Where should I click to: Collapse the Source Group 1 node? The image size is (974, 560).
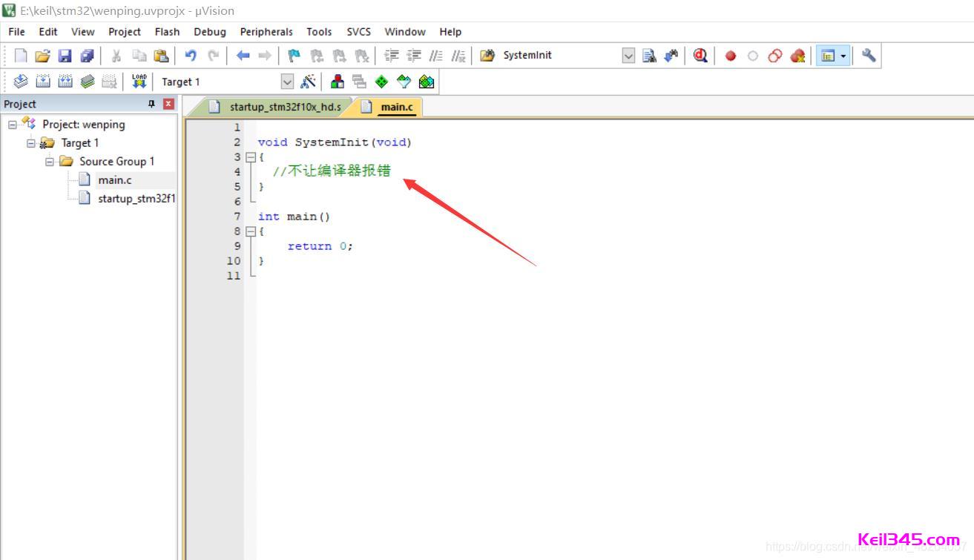point(50,162)
